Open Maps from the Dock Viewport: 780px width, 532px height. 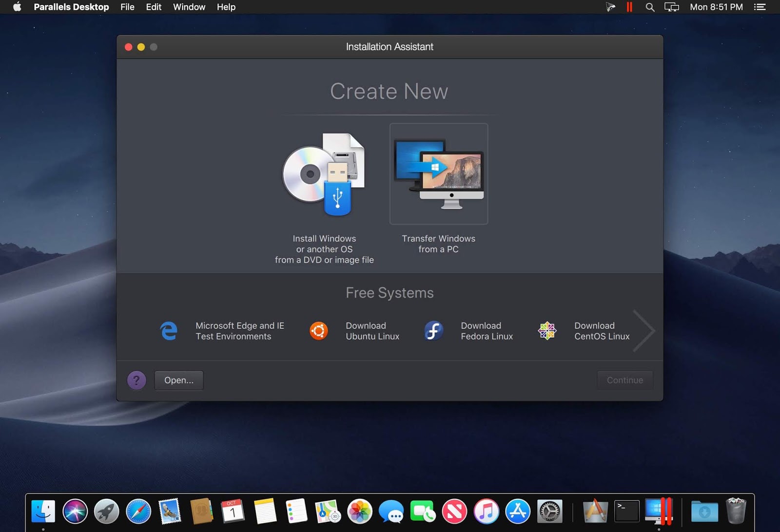click(328, 511)
